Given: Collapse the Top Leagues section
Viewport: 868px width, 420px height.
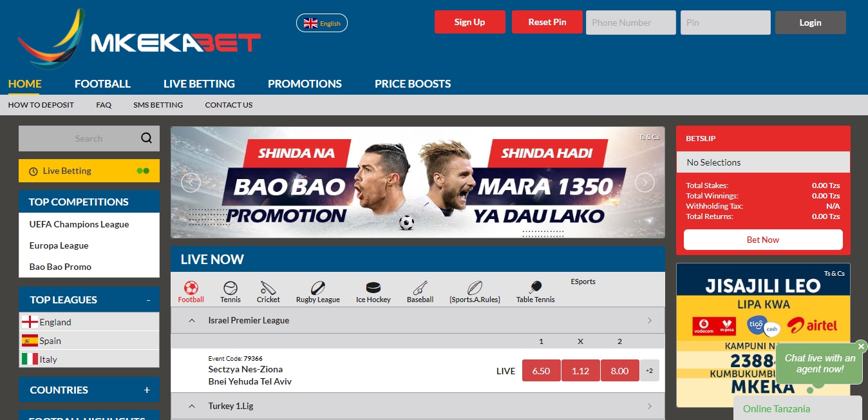Looking at the screenshot, I should [148, 300].
